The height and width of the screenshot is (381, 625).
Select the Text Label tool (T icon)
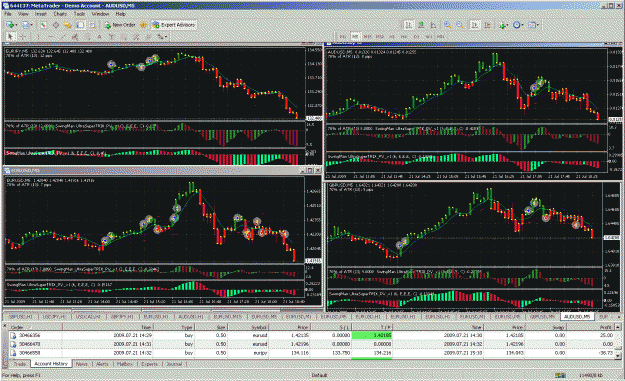click(x=111, y=37)
